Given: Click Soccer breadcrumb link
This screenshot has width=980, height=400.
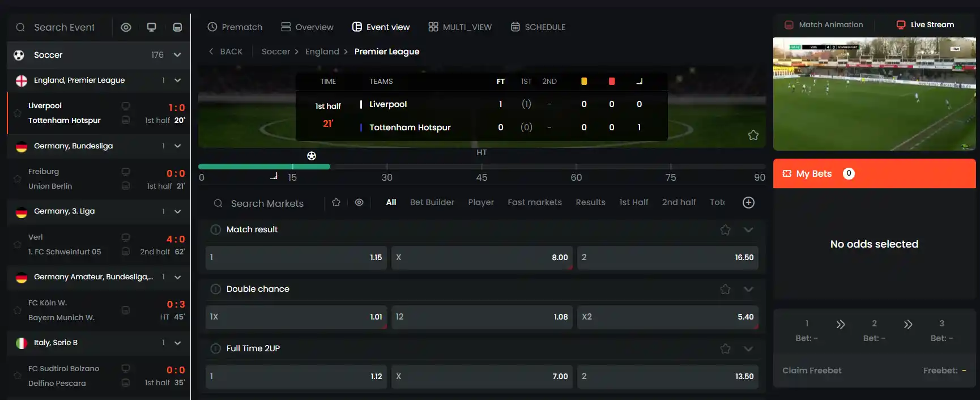Looking at the screenshot, I should point(276,52).
